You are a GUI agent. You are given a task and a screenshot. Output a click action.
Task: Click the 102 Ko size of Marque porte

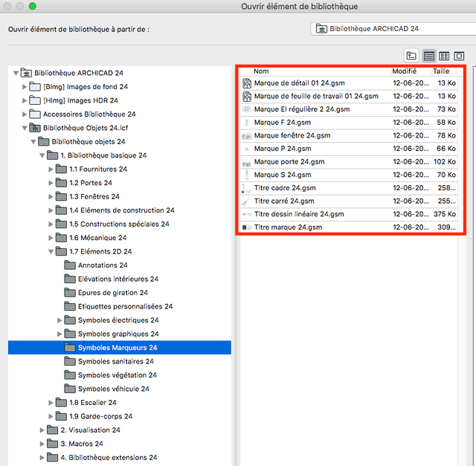pos(445,162)
